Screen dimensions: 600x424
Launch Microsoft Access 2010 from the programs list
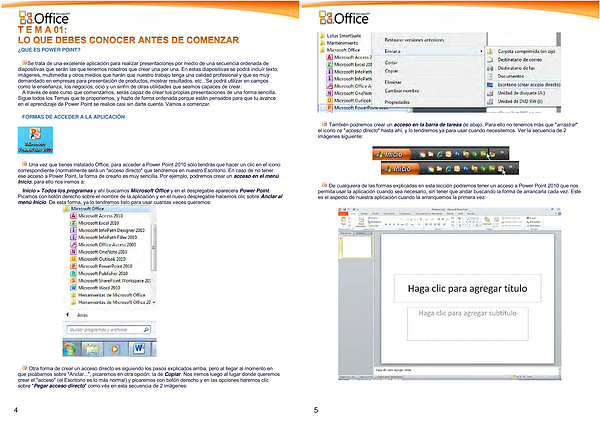96,216
